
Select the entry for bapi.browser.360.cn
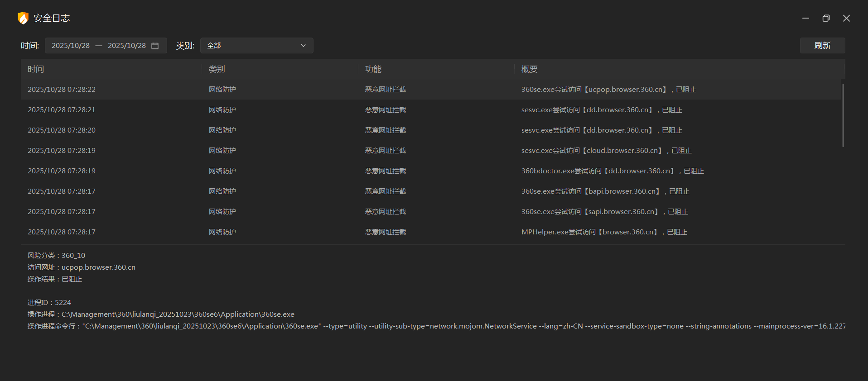[x=431, y=191]
